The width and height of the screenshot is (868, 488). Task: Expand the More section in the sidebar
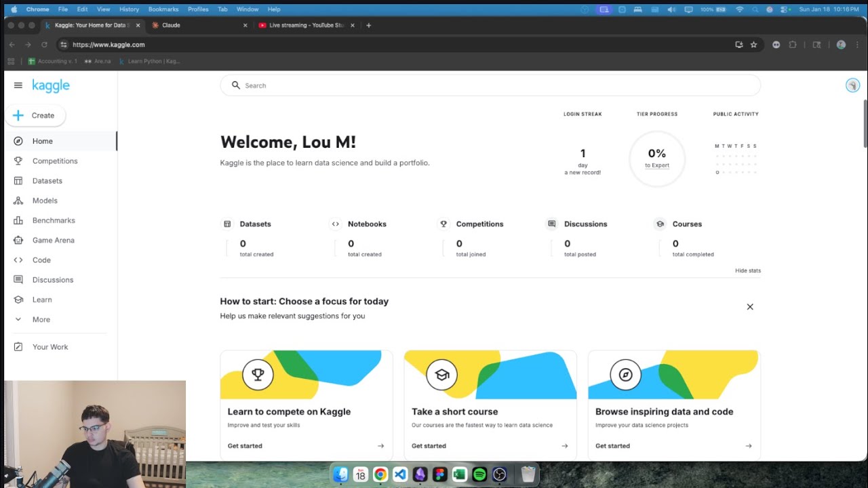click(x=60, y=319)
